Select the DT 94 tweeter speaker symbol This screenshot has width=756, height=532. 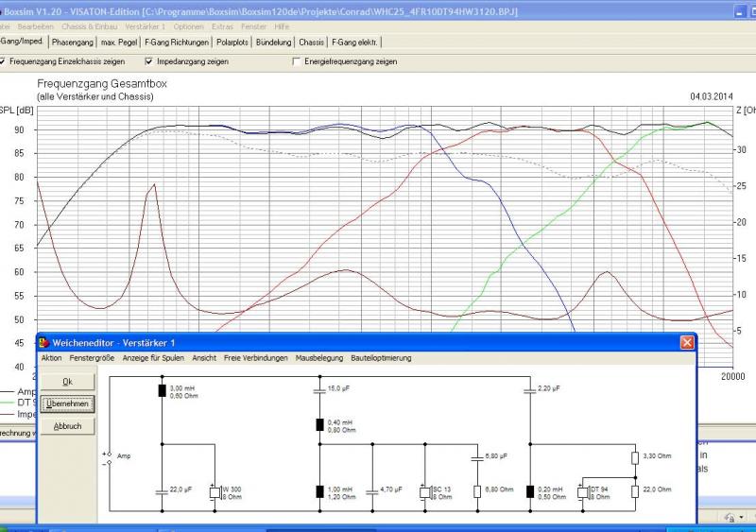point(581,491)
